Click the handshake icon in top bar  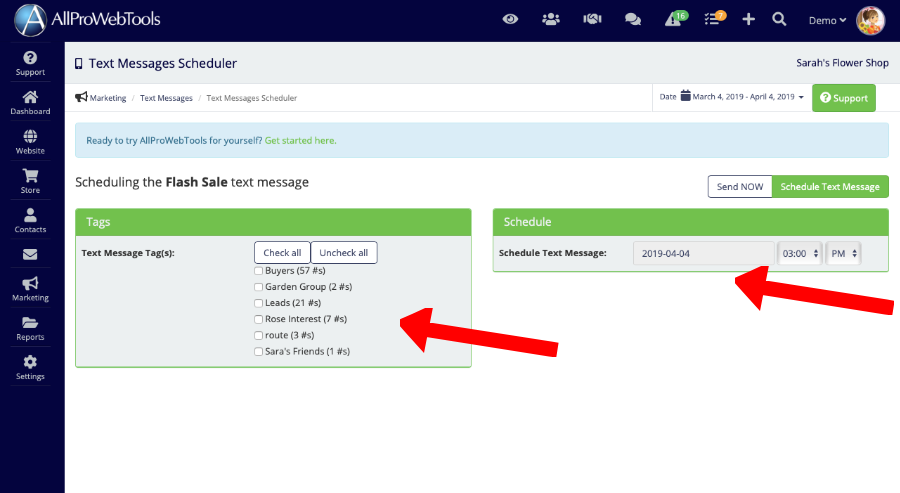pyautogui.click(x=592, y=20)
